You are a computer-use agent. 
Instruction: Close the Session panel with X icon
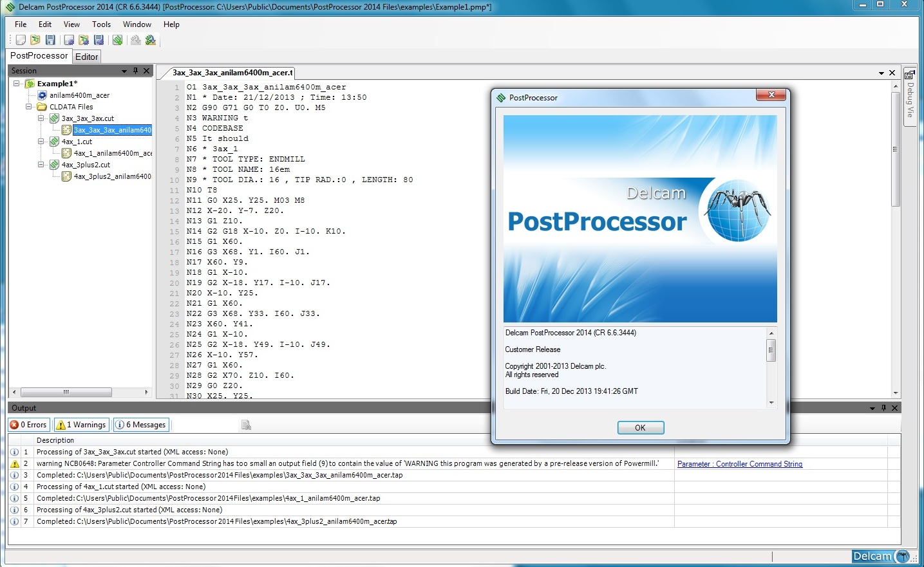point(147,71)
